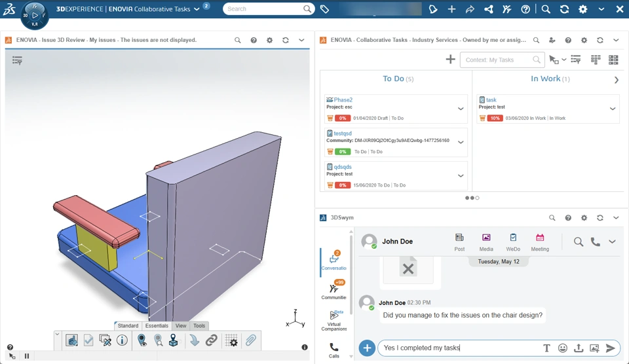Call John Doe with the phone icon
Screen dimensions: 629x364
(x=596, y=242)
